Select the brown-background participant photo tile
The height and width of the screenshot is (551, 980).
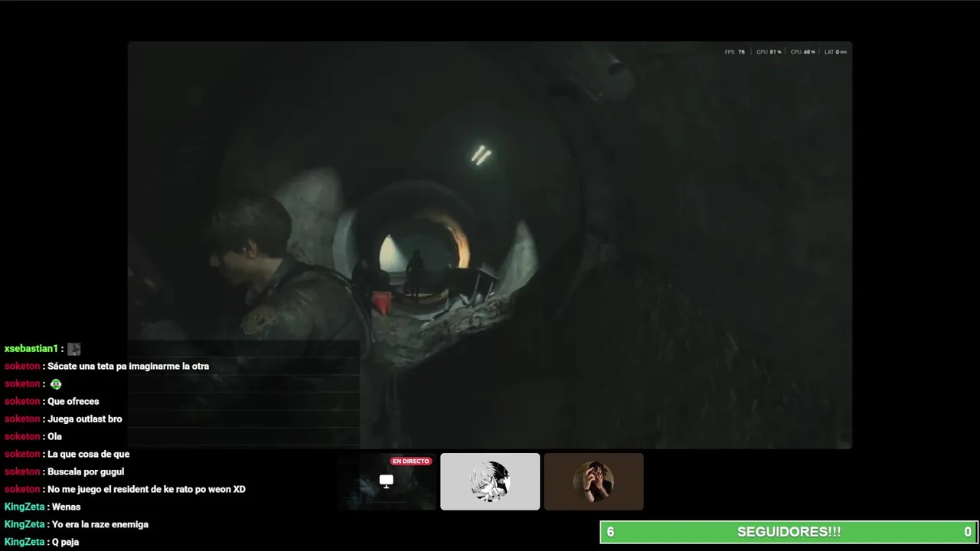tap(593, 481)
